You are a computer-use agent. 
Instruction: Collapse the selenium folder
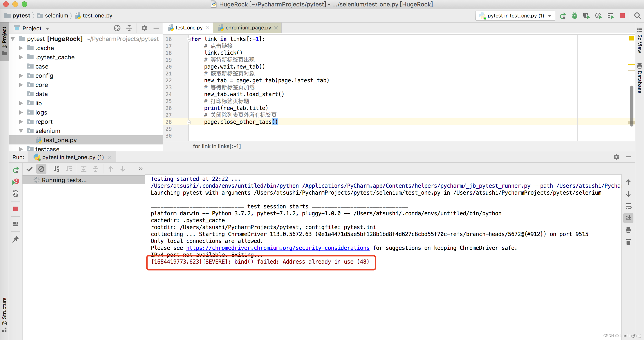coord(21,131)
